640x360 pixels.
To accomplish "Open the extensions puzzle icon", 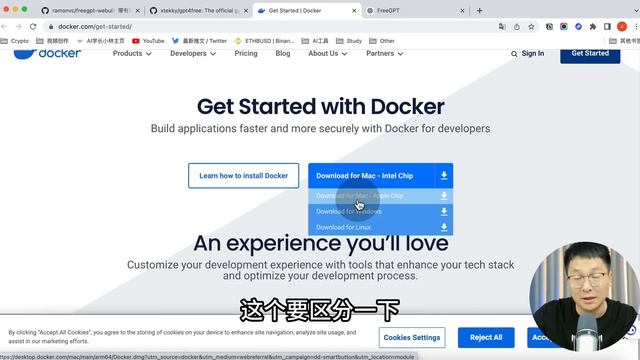I will click(x=593, y=27).
